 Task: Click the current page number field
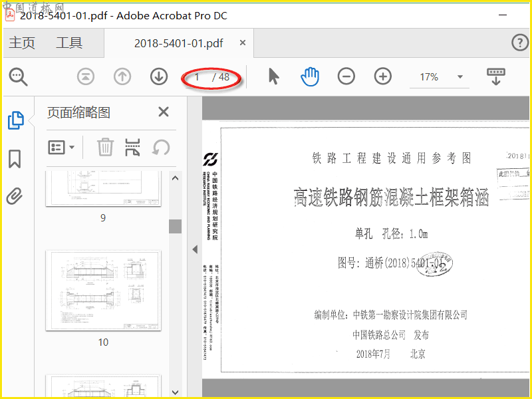[x=197, y=77]
